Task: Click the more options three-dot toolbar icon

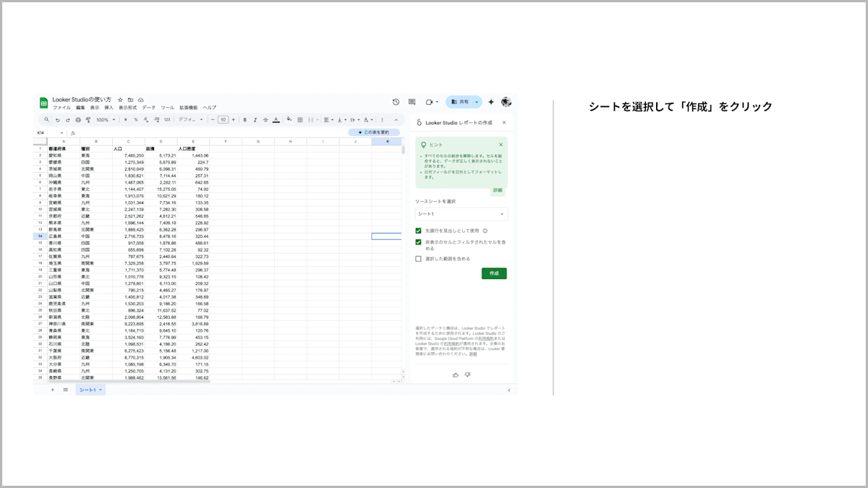Action: [382, 120]
